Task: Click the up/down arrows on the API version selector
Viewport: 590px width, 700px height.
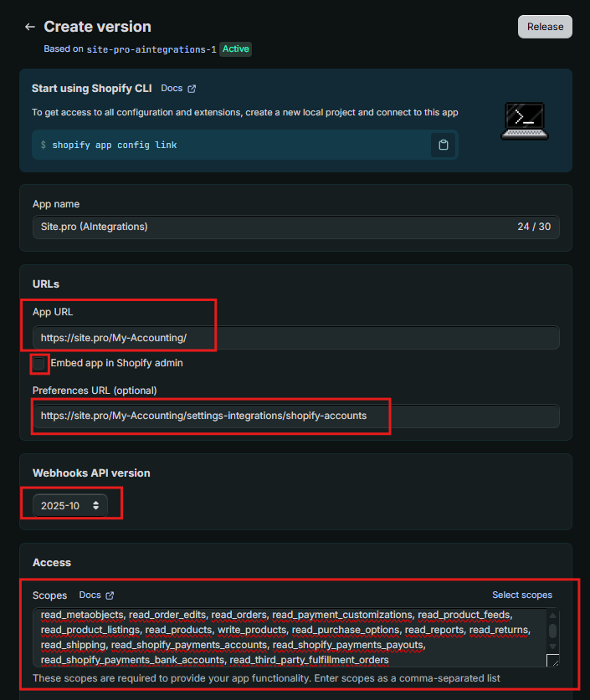Action: [95, 505]
